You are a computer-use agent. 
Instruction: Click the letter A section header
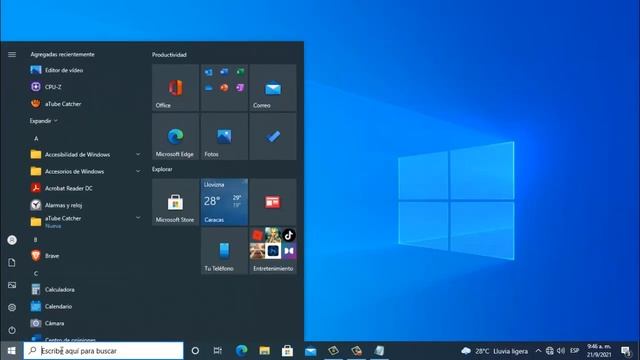[x=36, y=139]
